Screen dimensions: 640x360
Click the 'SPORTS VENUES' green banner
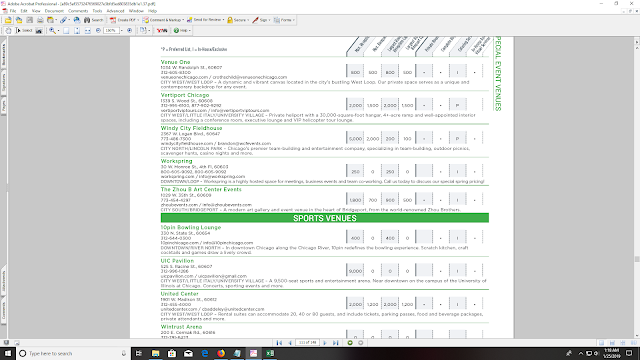325,218
